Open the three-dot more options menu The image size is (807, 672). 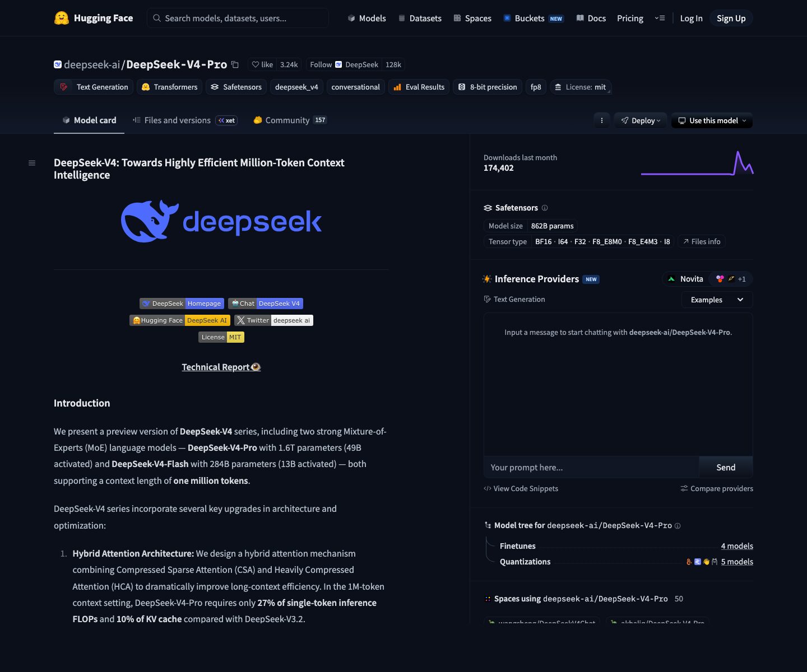(601, 120)
